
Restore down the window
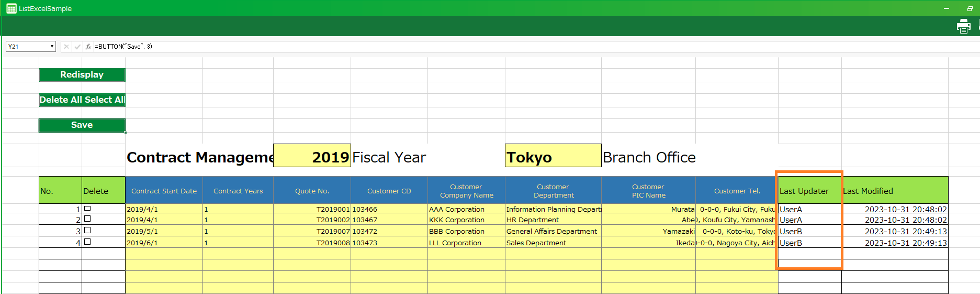pyautogui.click(x=970, y=8)
